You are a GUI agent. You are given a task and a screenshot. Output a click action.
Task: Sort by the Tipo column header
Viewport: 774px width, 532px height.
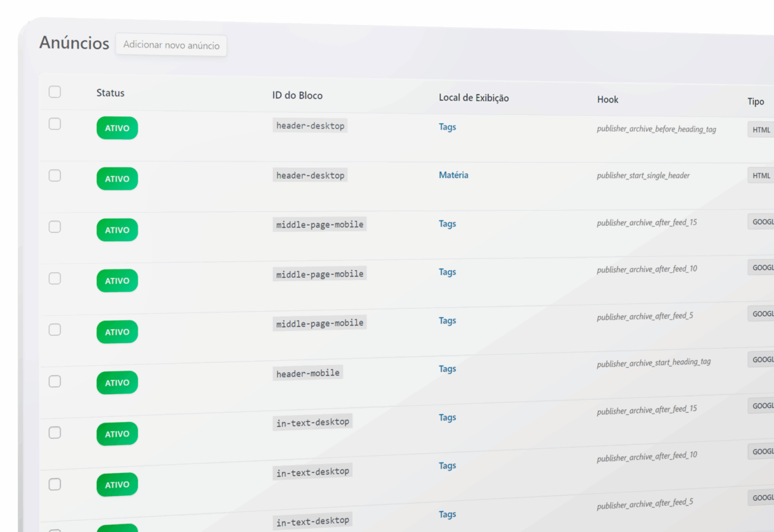(756, 102)
